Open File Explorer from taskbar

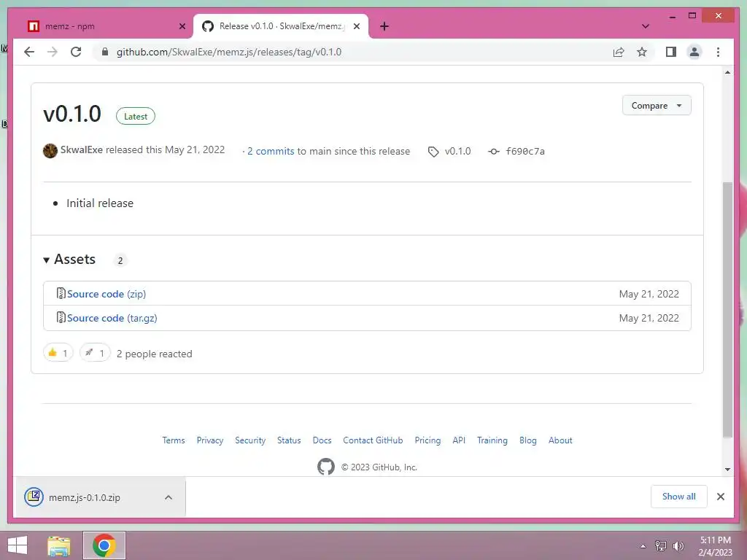click(59, 545)
